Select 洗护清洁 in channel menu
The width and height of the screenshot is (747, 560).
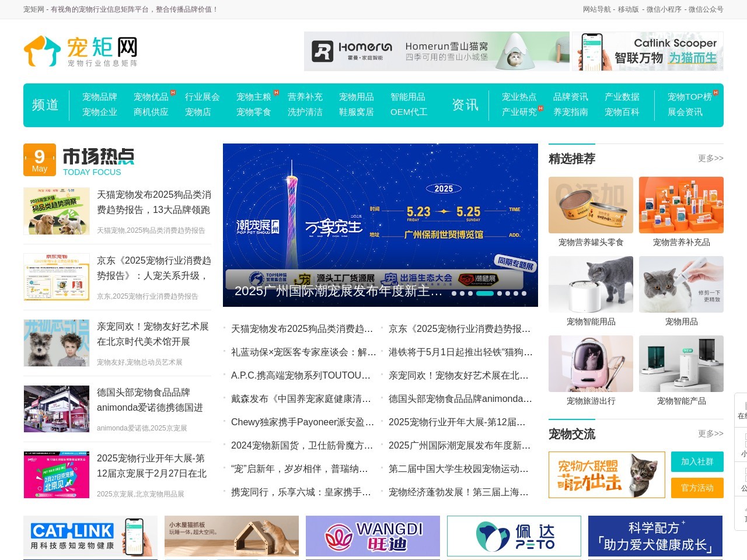point(305,112)
